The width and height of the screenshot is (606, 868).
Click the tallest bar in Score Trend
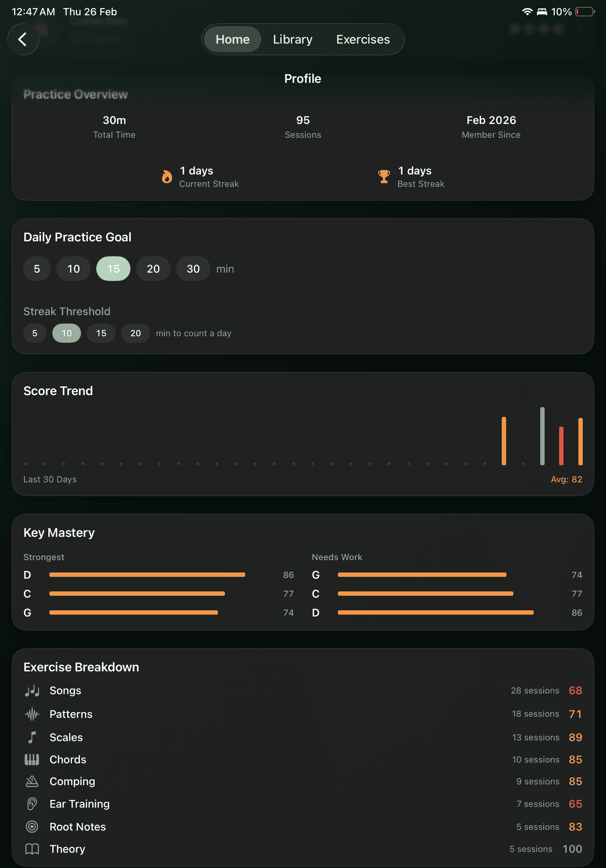[x=542, y=435]
